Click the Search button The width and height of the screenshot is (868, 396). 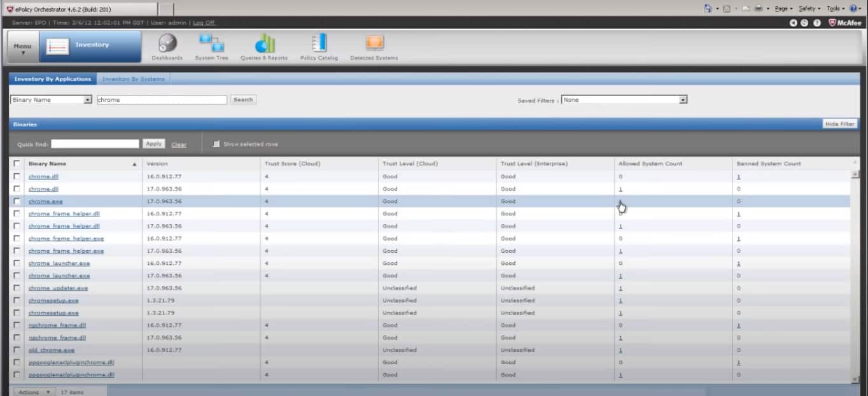pyautogui.click(x=243, y=100)
